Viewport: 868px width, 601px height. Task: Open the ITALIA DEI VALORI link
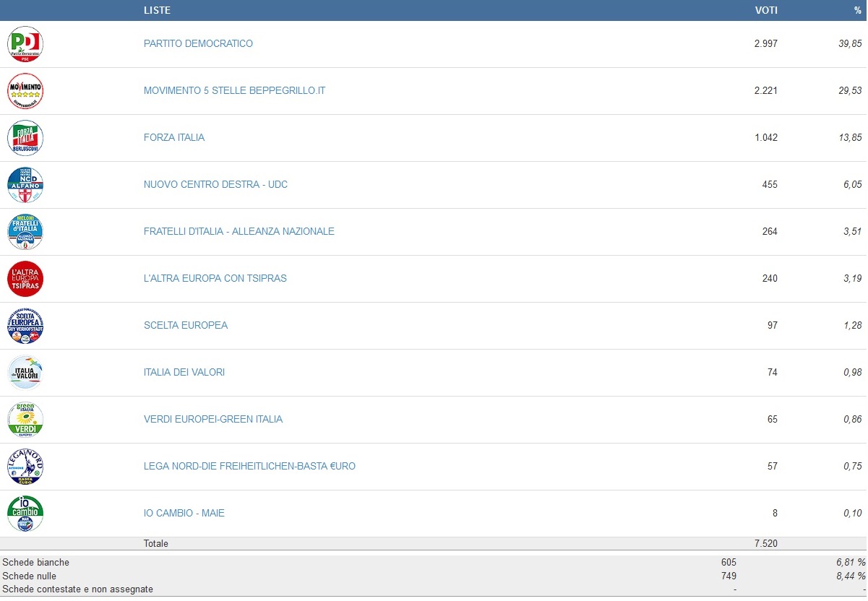pos(184,372)
